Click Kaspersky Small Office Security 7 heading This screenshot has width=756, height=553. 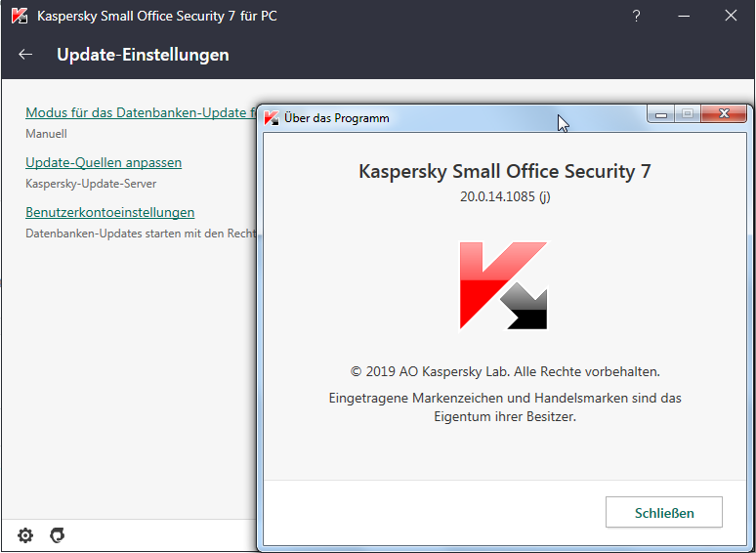[x=505, y=172]
